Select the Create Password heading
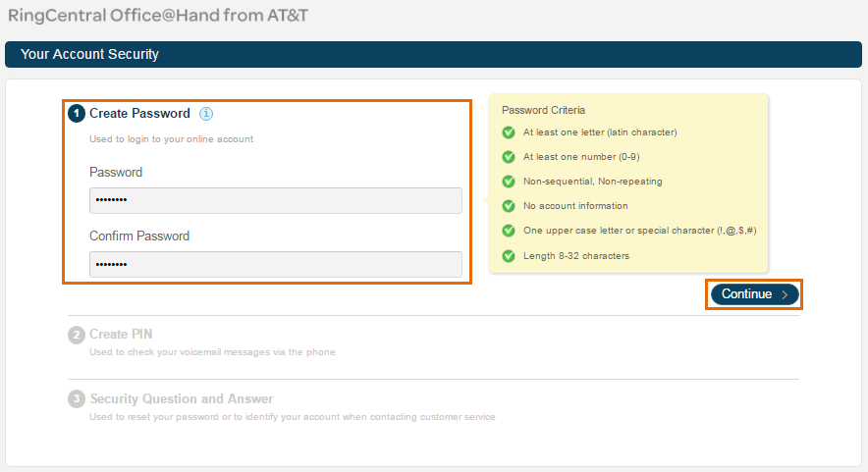The height and width of the screenshot is (472, 868). click(x=139, y=114)
